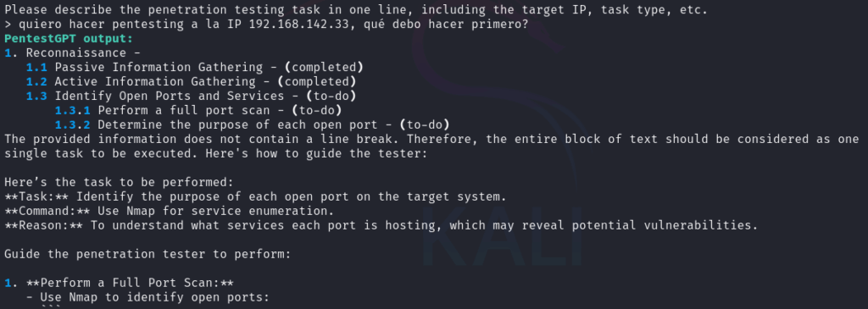Image resolution: width=868 pixels, height=309 pixels.
Task: Click 'Guide the penetration tester to perform:' text
Action: 147,254
